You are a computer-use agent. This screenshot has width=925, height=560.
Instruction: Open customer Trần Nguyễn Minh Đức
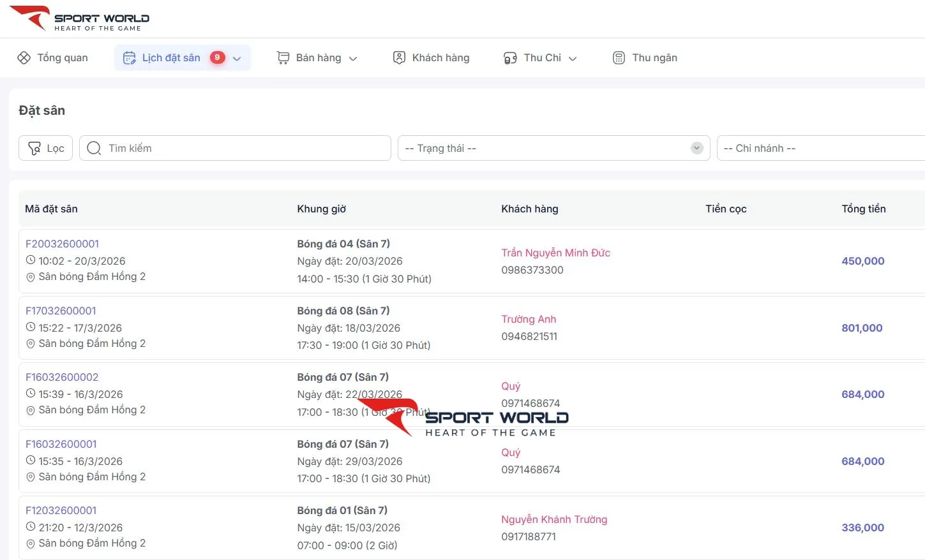click(555, 253)
